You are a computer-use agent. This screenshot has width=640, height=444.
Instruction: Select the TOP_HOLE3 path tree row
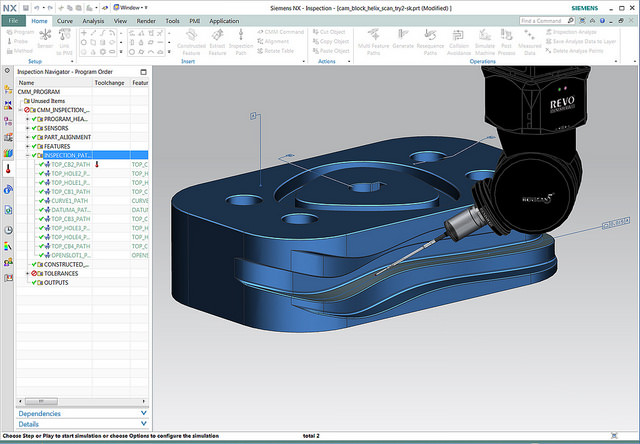pyautogui.click(x=82, y=228)
